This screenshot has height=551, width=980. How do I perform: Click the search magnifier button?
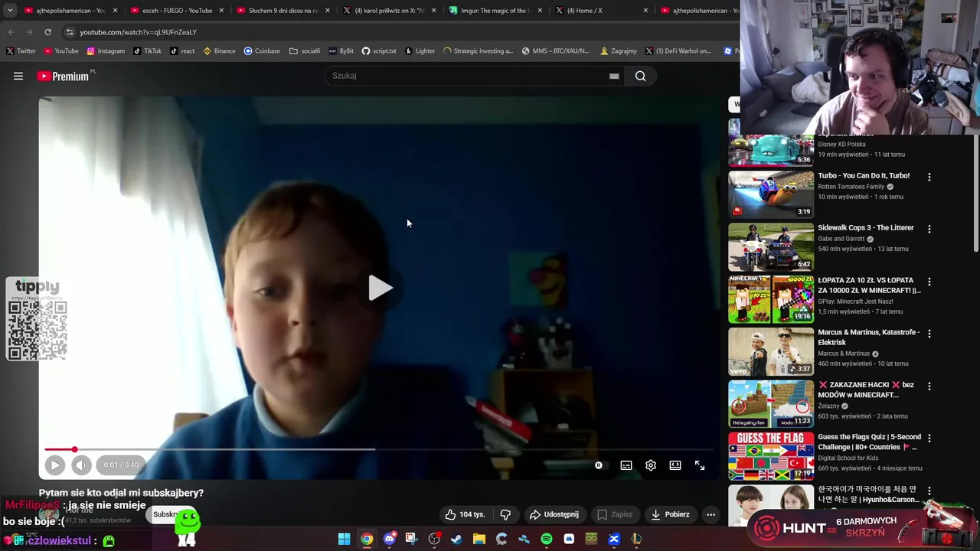(641, 76)
